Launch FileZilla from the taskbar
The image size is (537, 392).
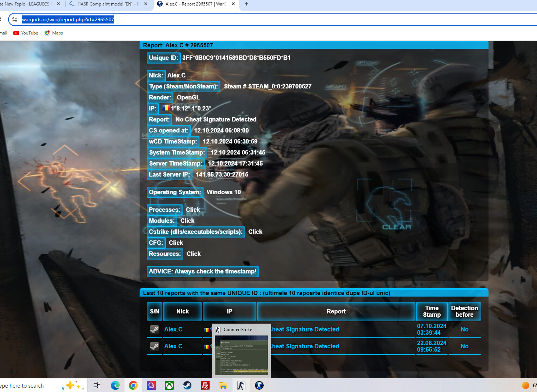coord(205,385)
